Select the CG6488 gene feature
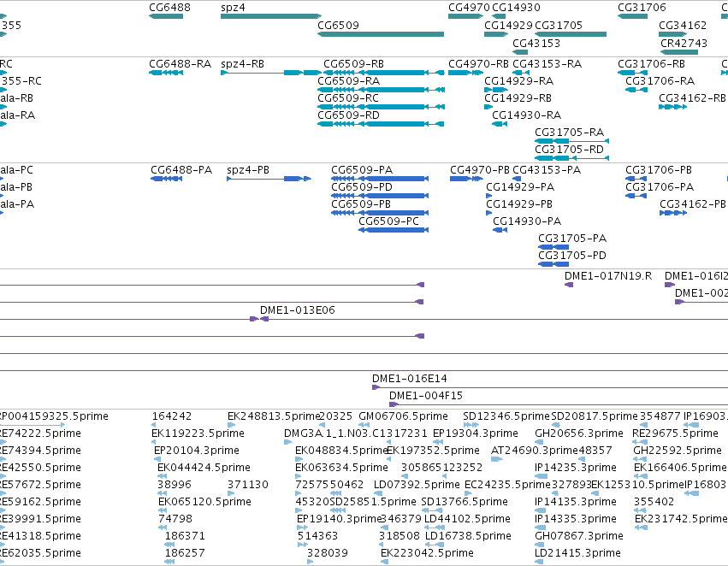The image size is (728, 566). coord(166,16)
